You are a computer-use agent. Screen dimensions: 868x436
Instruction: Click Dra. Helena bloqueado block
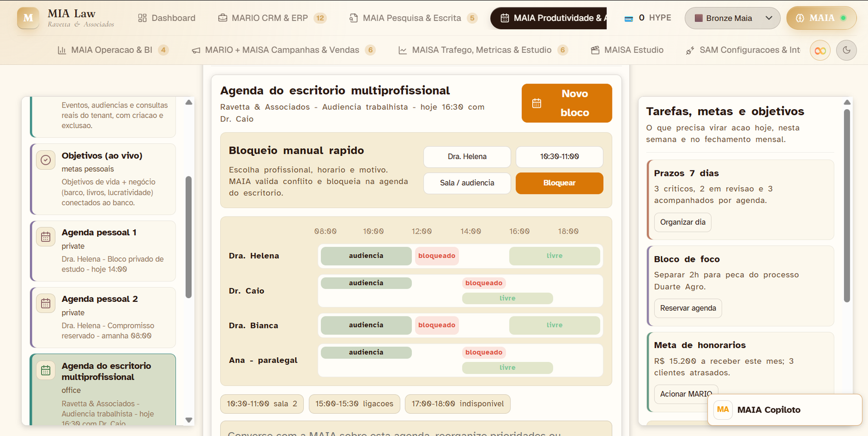(x=437, y=256)
